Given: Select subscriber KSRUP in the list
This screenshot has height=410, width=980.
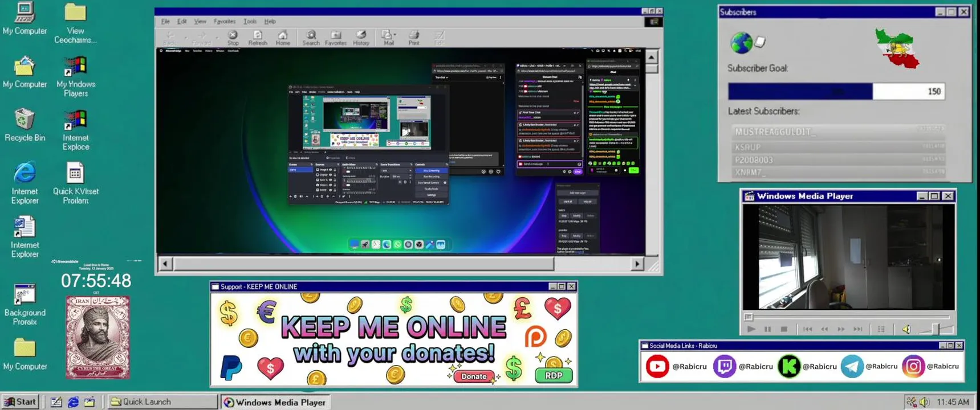Looking at the screenshot, I should pos(838,146).
